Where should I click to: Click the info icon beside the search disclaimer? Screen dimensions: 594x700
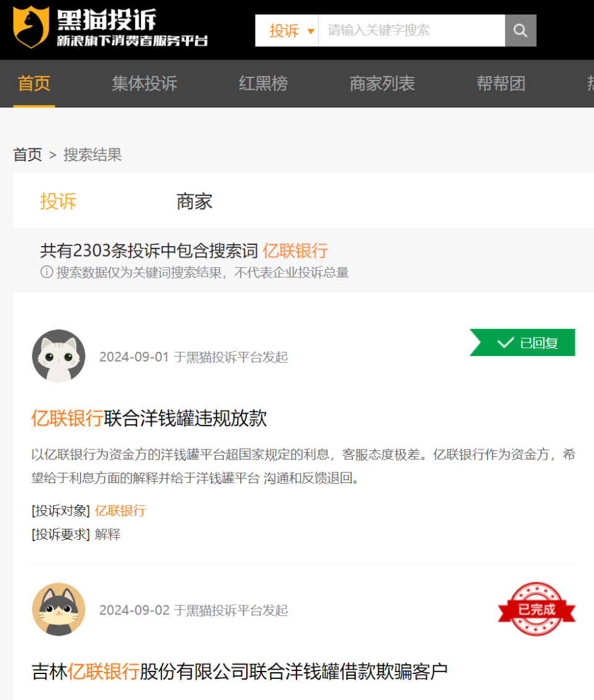(x=46, y=273)
